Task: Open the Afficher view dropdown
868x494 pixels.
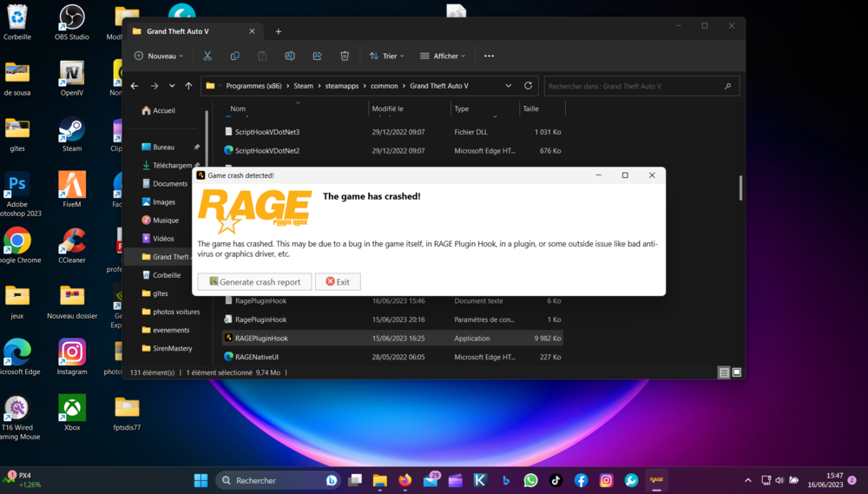Action: pyautogui.click(x=443, y=56)
